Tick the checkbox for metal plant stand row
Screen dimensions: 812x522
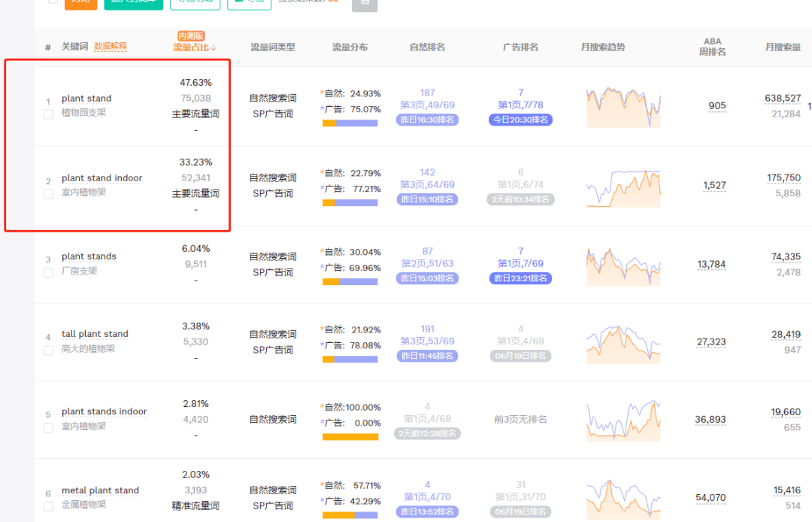48,506
